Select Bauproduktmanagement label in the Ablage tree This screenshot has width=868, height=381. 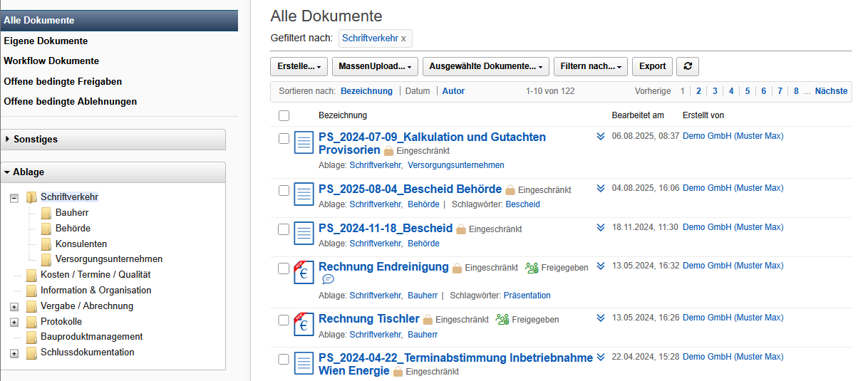click(92, 337)
